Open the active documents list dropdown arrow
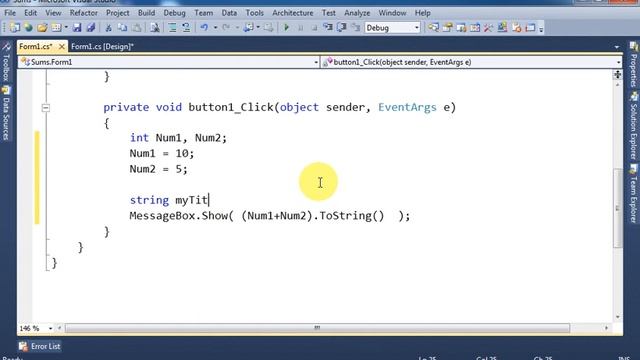This screenshot has width=640, height=360. tap(616, 47)
